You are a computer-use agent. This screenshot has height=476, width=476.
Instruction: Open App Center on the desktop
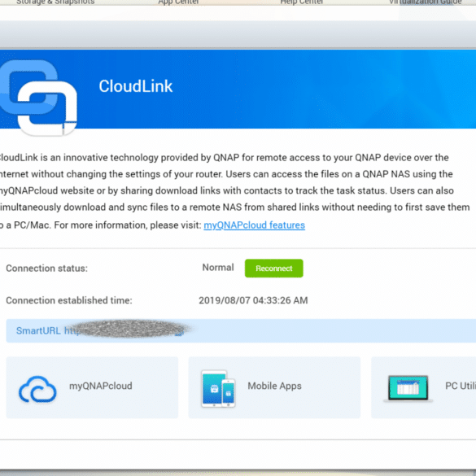tap(178, 2)
